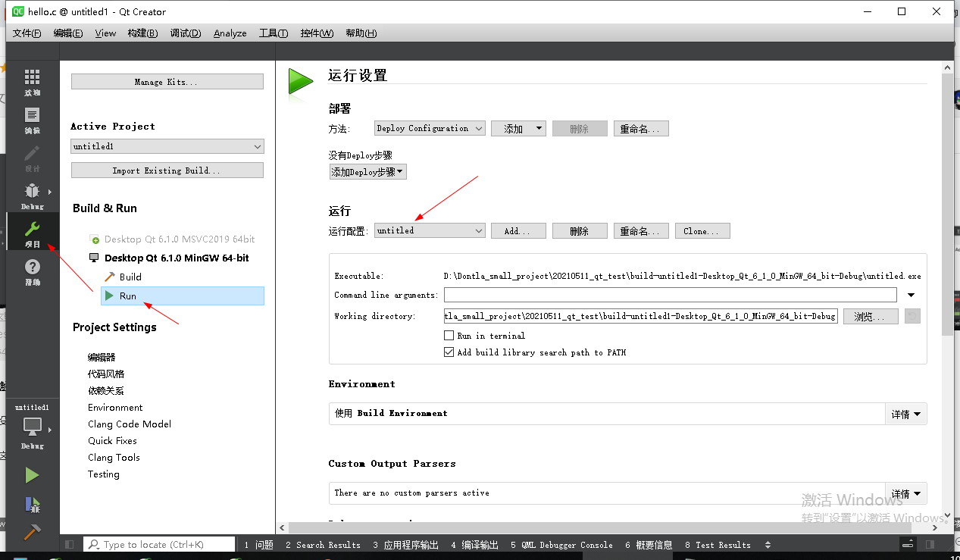Click the Clone button in run settings
The width and height of the screenshot is (960, 560).
coord(702,230)
